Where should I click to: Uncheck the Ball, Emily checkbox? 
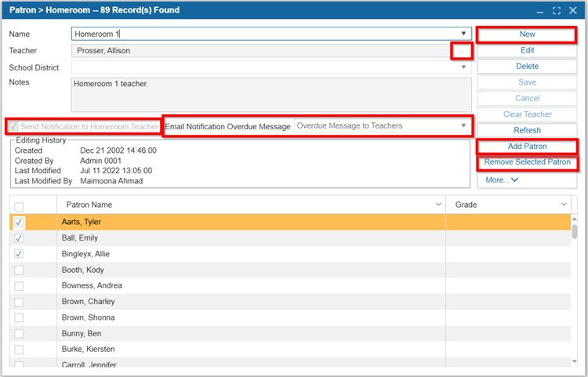click(x=19, y=238)
